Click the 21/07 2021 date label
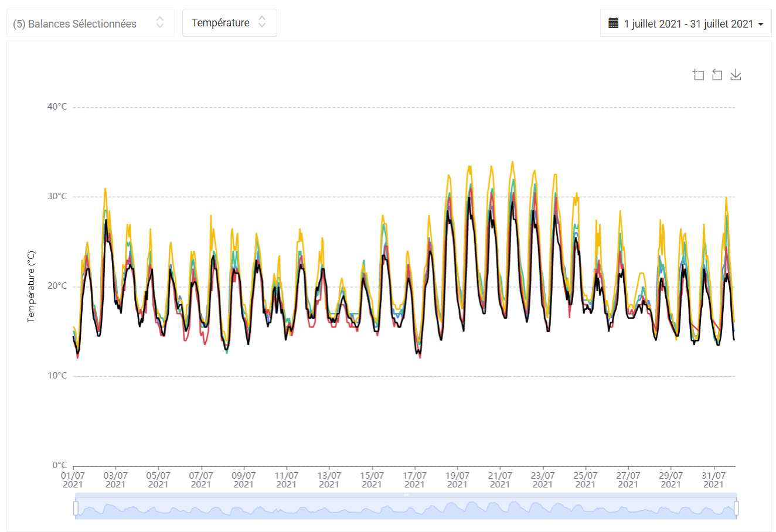The image size is (776, 532). coord(500,480)
